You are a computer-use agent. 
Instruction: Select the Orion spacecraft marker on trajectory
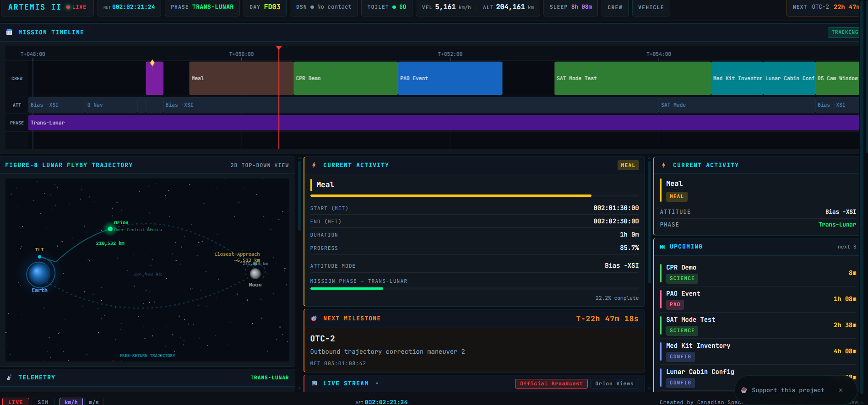click(x=110, y=229)
